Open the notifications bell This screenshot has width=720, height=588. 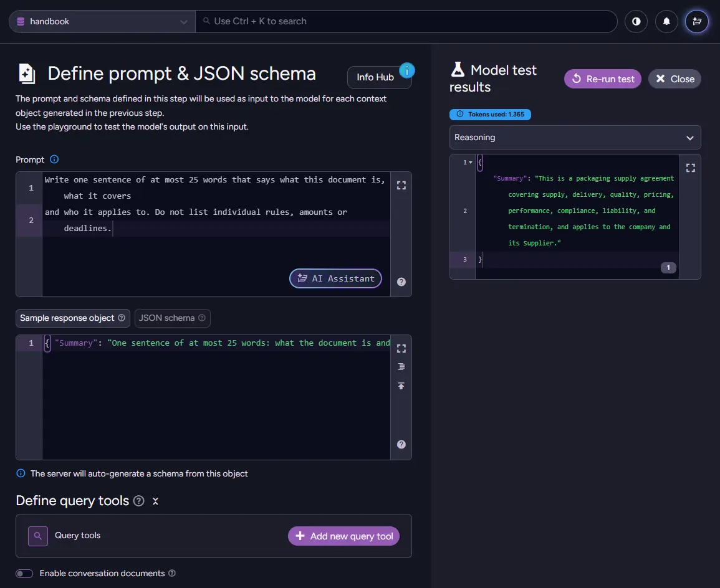(666, 22)
